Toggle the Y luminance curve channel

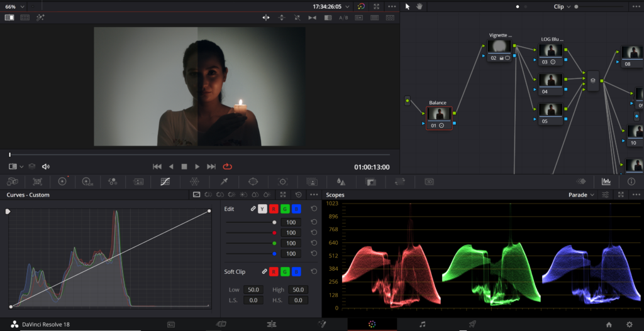tap(262, 209)
